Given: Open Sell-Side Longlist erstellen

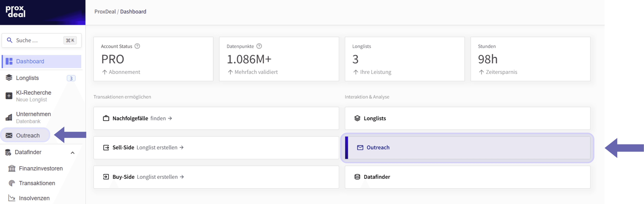Looking at the screenshot, I should pyautogui.click(x=216, y=148).
